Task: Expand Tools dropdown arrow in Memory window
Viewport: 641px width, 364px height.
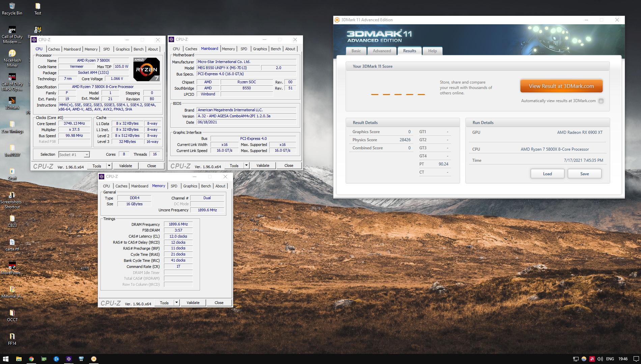Action: click(176, 303)
